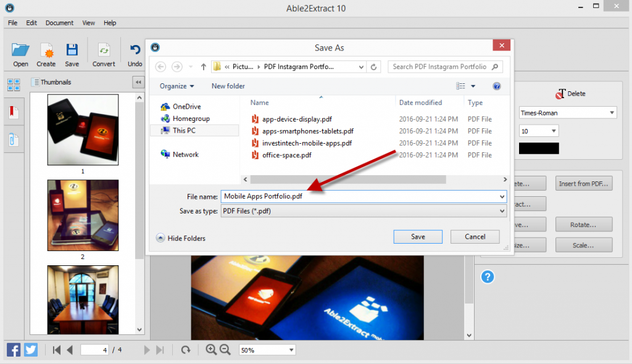The height and width of the screenshot is (364, 632).
Task: Open the view options dropdown arrow
Action: tap(473, 86)
